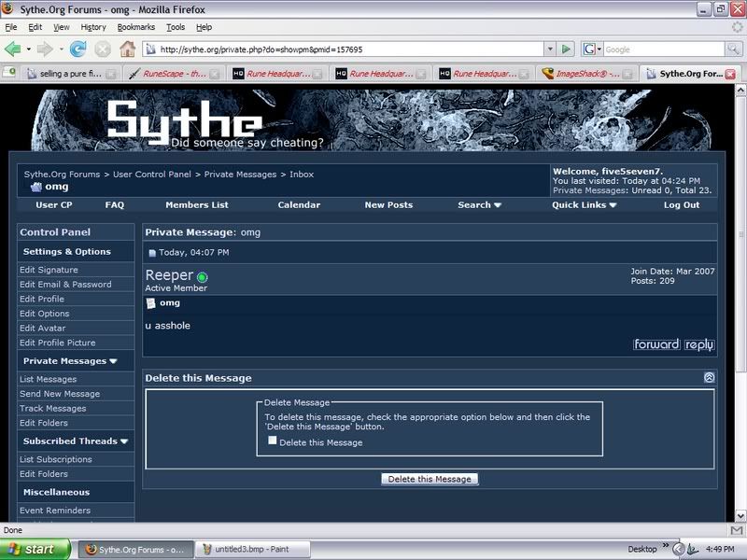Open the View menu

click(x=61, y=27)
